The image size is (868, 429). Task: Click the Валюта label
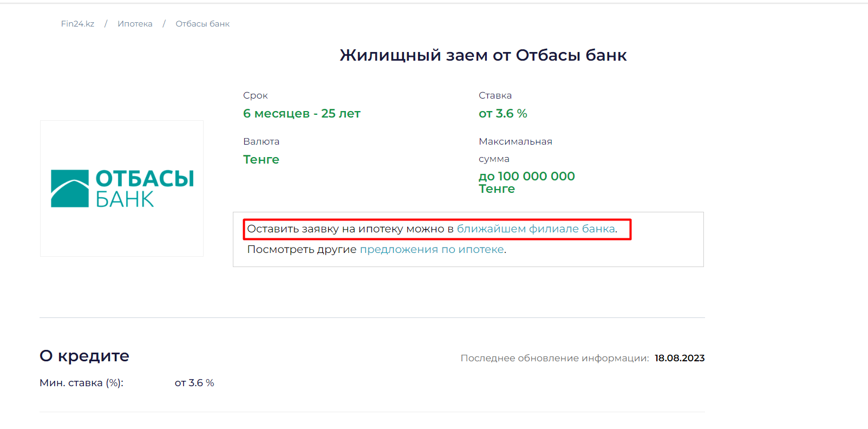[x=261, y=141]
